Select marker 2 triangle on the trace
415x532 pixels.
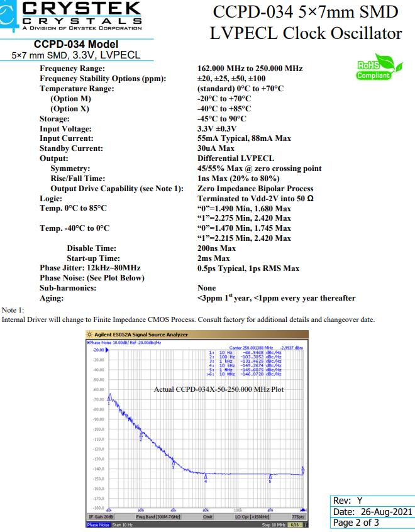coord(141,435)
